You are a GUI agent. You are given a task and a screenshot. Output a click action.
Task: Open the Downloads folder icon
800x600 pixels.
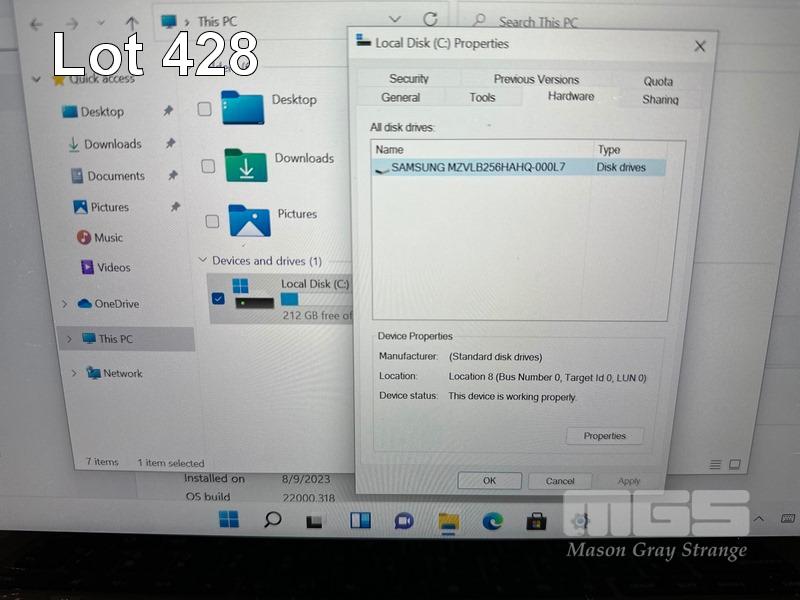[245, 165]
